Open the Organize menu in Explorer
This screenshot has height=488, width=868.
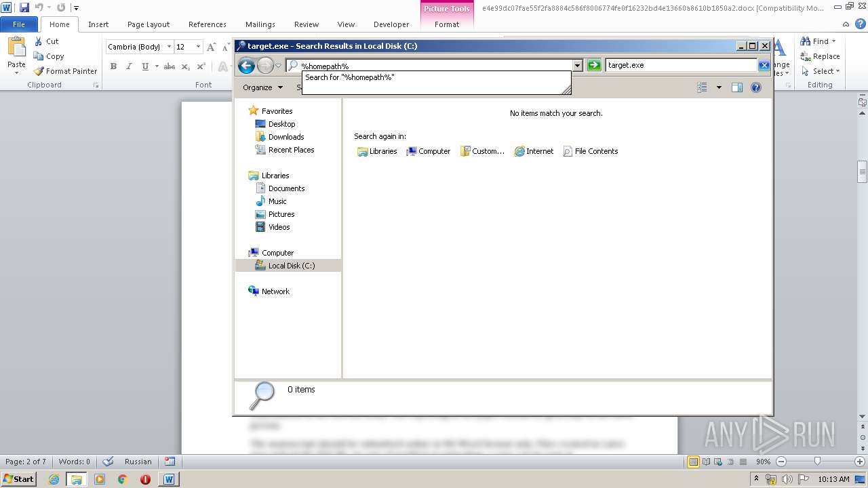[262, 87]
